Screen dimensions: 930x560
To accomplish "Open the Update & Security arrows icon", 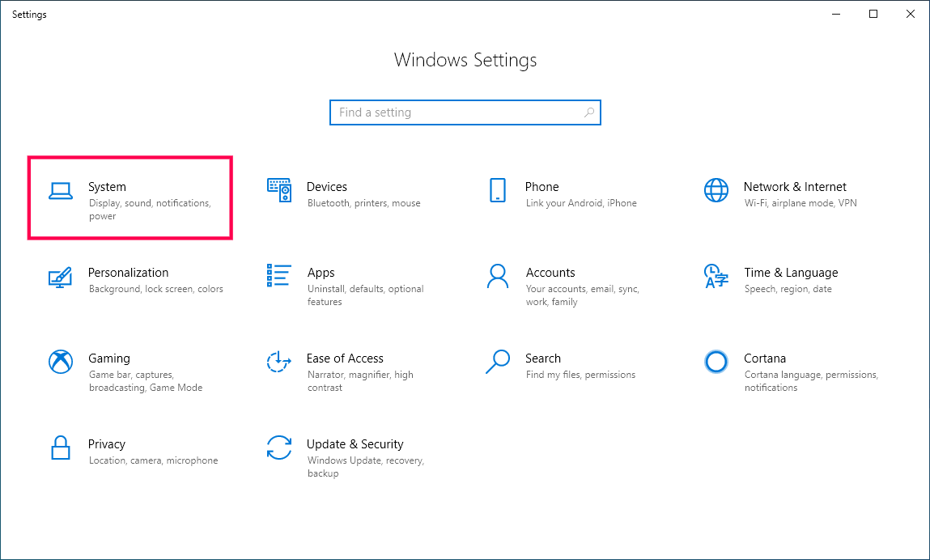I will coord(278,448).
